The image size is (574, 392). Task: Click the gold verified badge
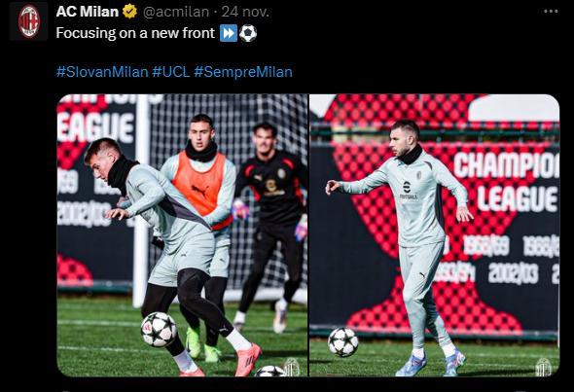pos(129,12)
